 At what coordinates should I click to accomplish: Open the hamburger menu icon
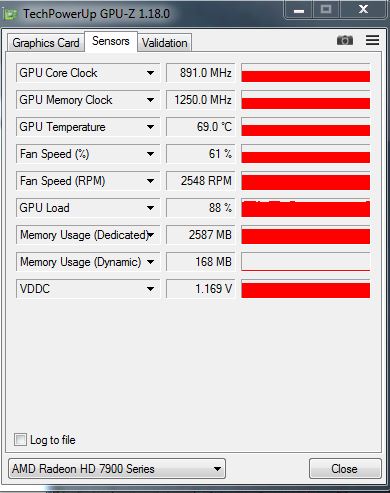[x=372, y=40]
